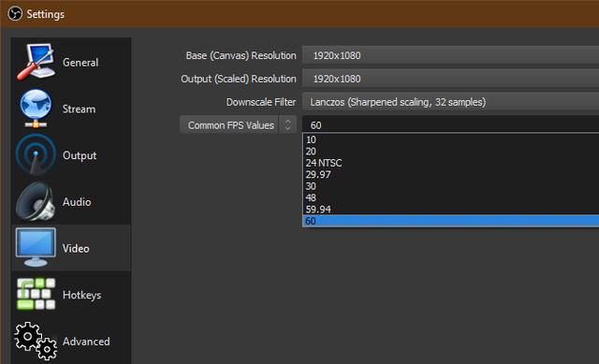The image size is (599, 364).
Task: Click the Video monitor icon
Action: coord(36,248)
